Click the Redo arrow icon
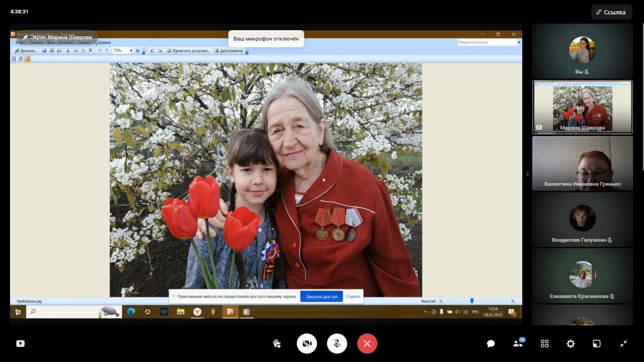The height and width of the screenshot is (362, 644). coord(107,51)
